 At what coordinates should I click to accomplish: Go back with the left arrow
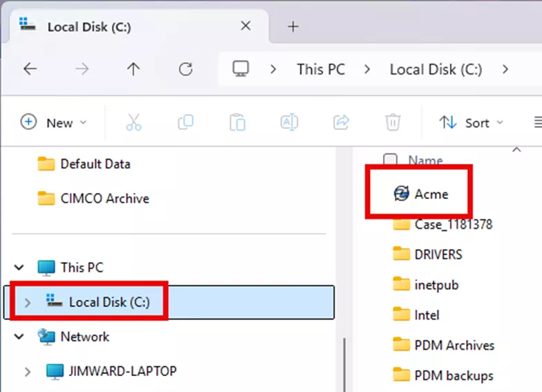click(30, 69)
